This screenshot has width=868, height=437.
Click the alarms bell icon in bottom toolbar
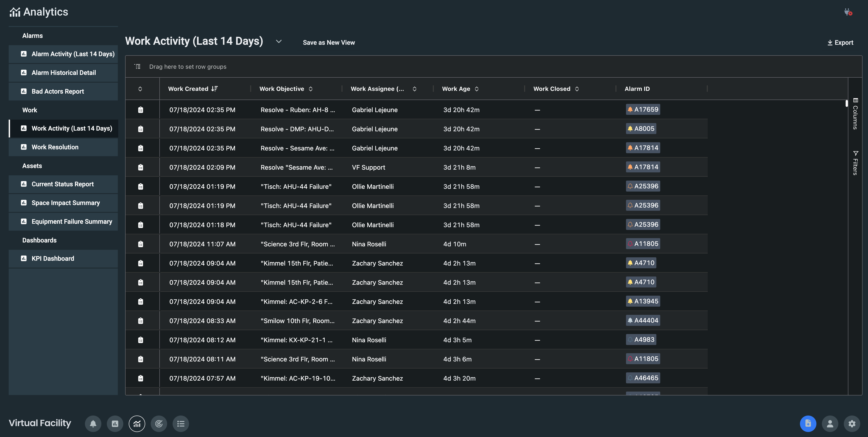[x=93, y=424]
